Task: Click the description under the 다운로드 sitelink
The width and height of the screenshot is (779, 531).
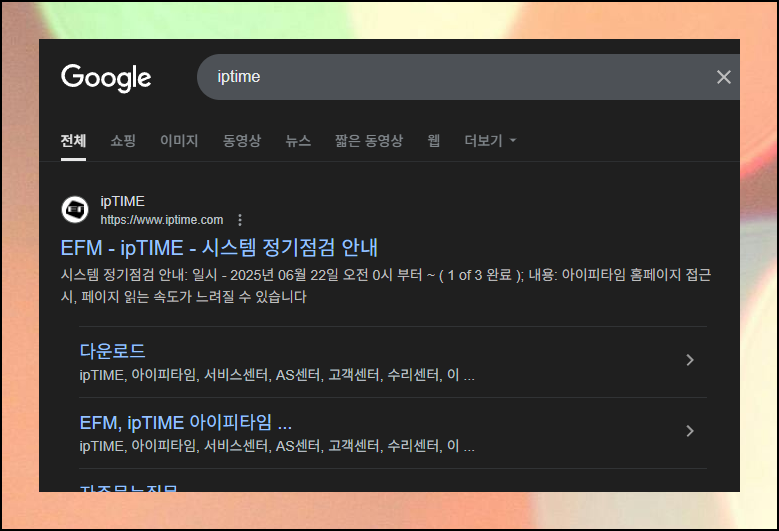Action: (277, 375)
